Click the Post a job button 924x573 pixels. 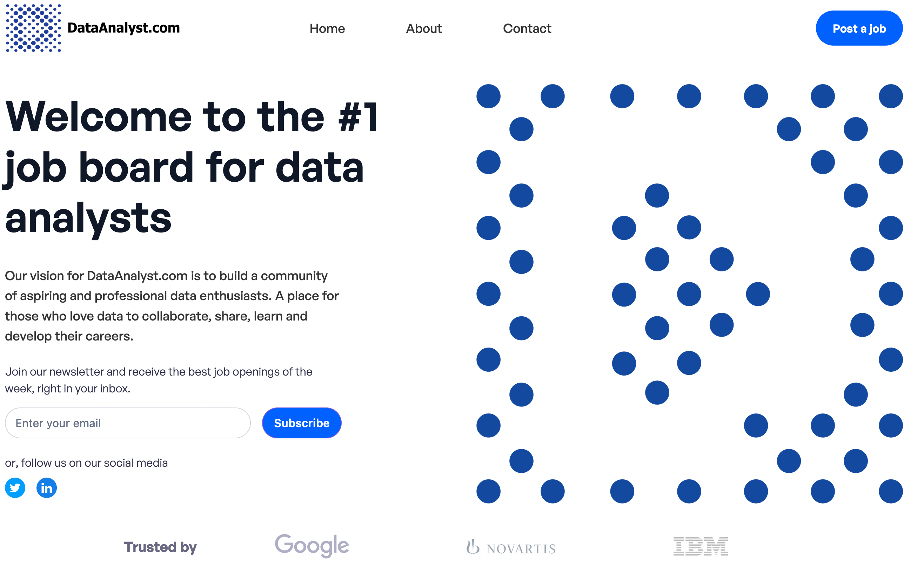coord(859,28)
